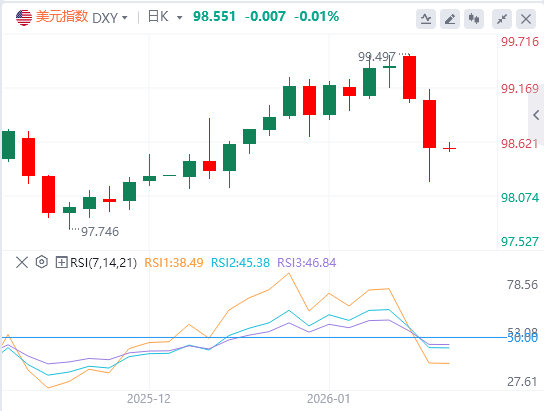Expand the right side panel chevron

click(x=536, y=115)
